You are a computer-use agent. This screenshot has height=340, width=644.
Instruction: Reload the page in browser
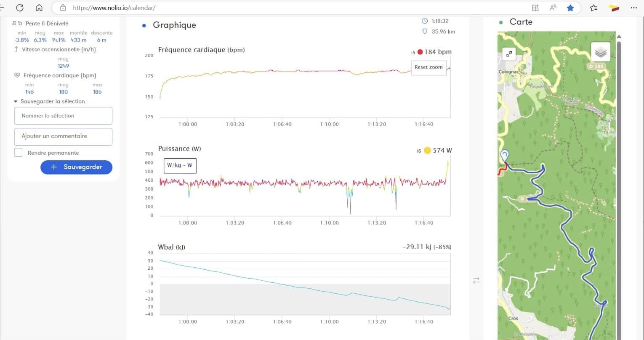coord(20,8)
